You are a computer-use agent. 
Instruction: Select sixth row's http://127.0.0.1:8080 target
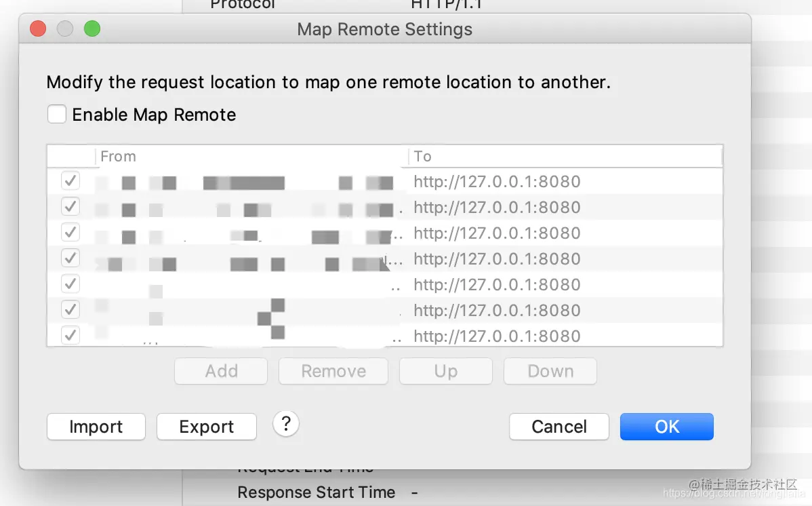coord(497,311)
